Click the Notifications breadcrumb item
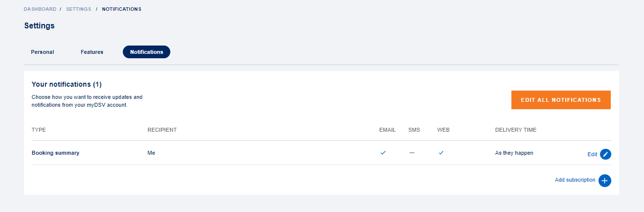 coord(121,9)
